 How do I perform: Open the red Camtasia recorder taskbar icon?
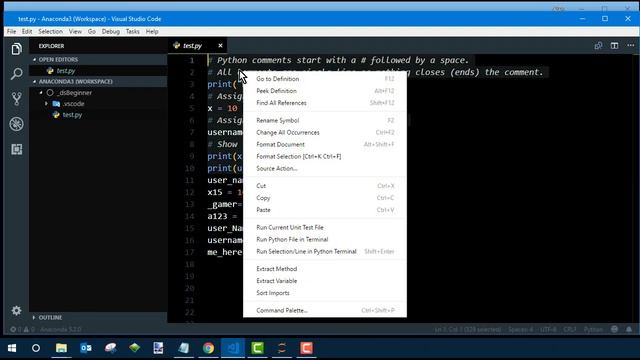307,348
